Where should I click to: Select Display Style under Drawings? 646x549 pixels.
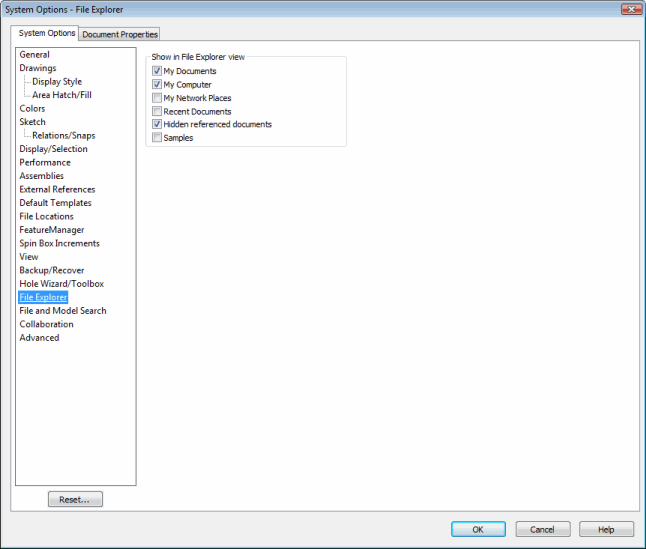click(57, 82)
